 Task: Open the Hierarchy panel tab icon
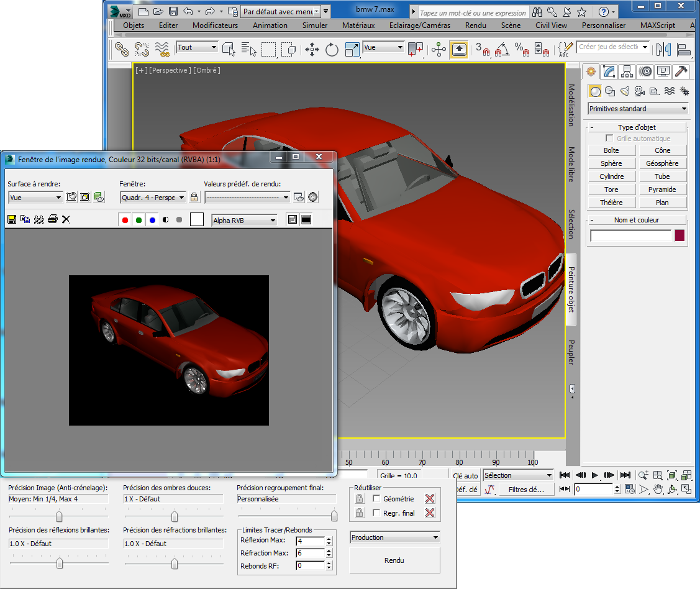coord(627,71)
